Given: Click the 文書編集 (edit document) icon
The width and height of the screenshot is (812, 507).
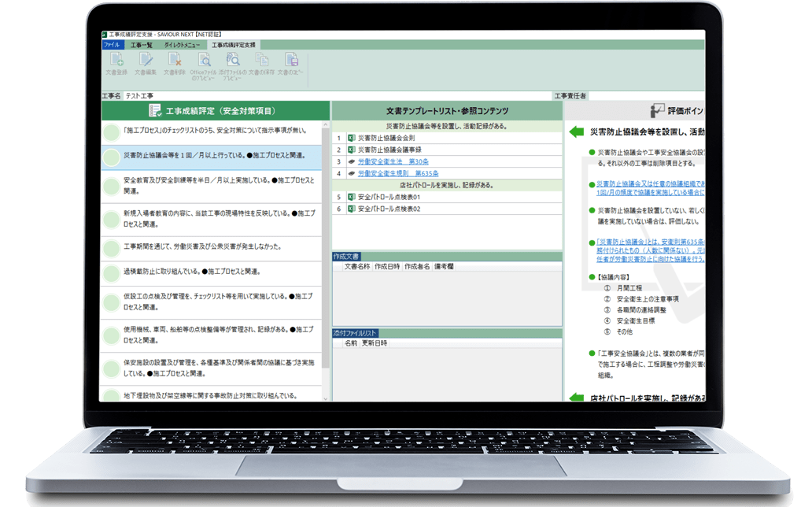Looking at the screenshot, I should (x=145, y=61).
